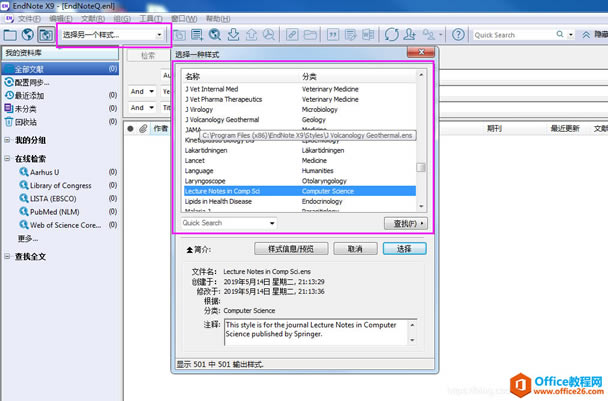This screenshot has width=608, height=401.
Task: Select 全部文献 in library panel
Action: tap(60, 69)
